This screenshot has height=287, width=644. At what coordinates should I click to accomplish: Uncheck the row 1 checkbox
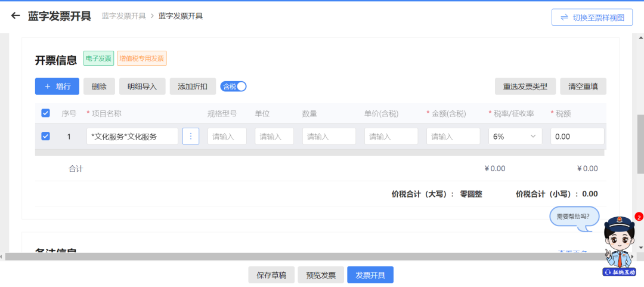[45, 137]
